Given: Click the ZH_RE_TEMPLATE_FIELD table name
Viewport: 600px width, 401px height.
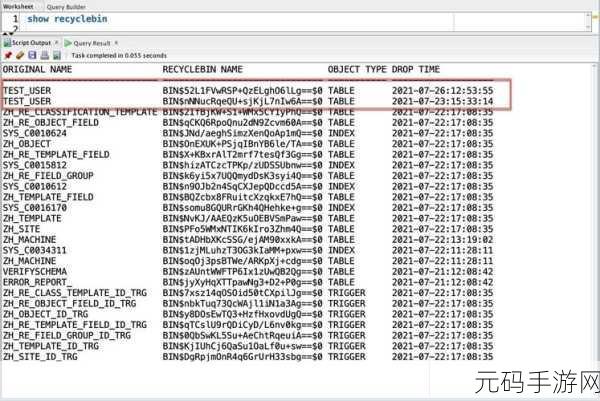Looking at the screenshot, I should pyautogui.click(x=56, y=155).
